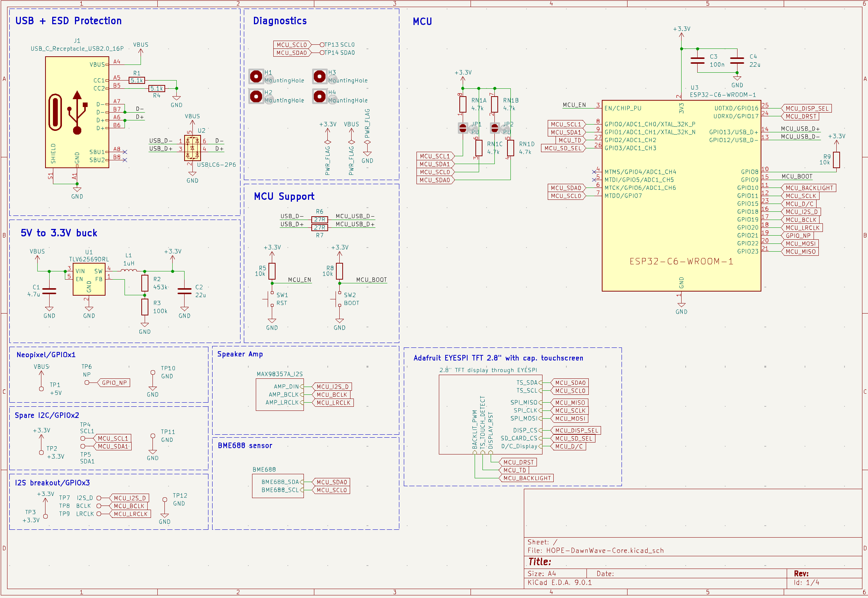Click mounting hole H1 symbol
The height and width of the screenshot is (598, 868).
(256, 76)
